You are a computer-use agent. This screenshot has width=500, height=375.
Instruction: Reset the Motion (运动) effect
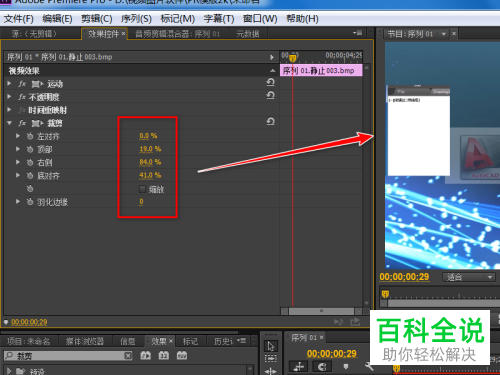click(x=271, y=82)
